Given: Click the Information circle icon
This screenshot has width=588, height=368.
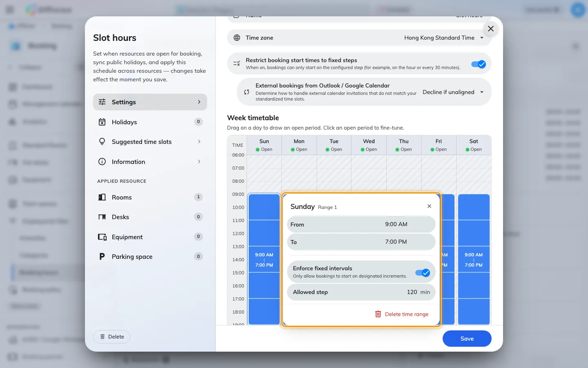Looking at the screenshot, I should (102, 162).
